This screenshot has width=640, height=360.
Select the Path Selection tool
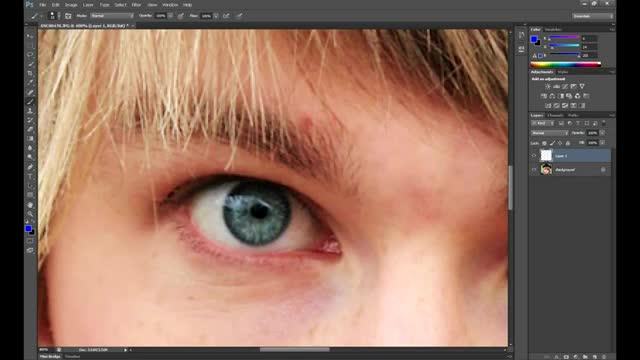click(30, 186)
